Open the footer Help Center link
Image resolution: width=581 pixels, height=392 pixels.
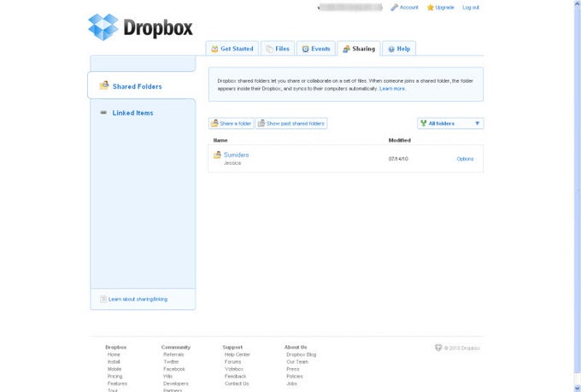click(238, 354)
